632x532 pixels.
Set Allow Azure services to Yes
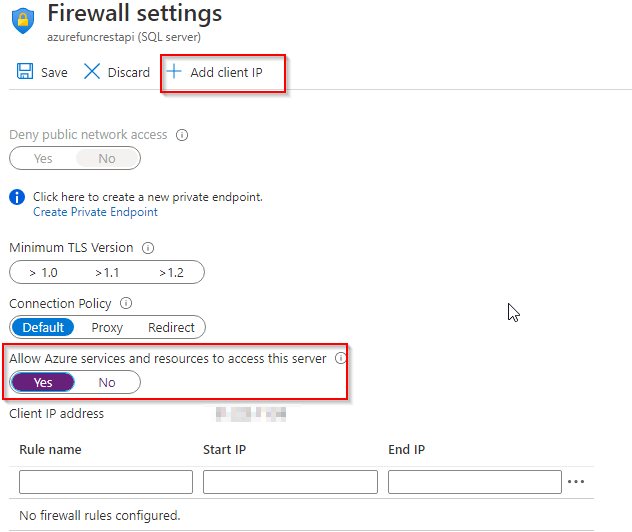pos(43,382)
